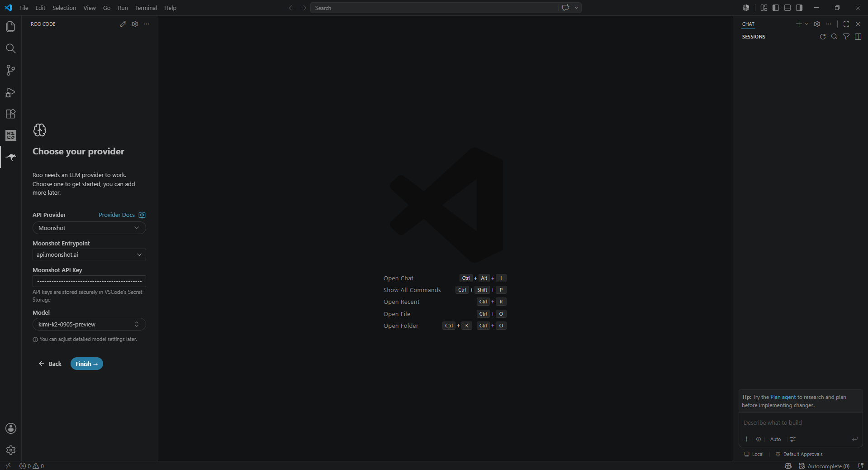Open the View menu
868x470 pixels.
click(x=90, y=8)
